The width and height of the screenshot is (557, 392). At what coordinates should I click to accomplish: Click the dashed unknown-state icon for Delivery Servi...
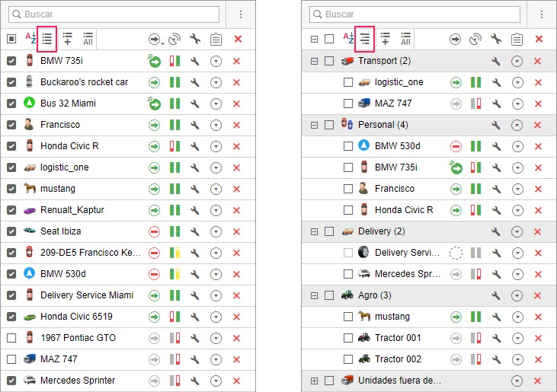pyautogui.click(x=456, y=253)
